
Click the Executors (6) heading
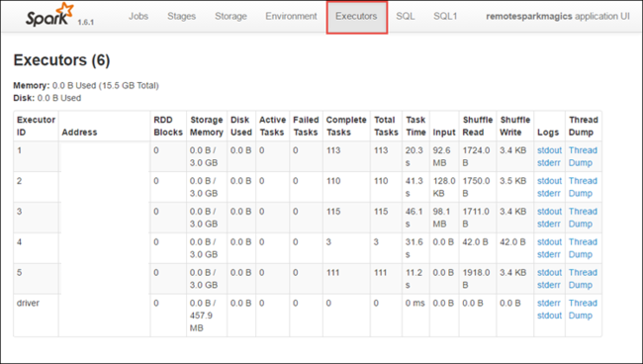(x=61, y=60)
